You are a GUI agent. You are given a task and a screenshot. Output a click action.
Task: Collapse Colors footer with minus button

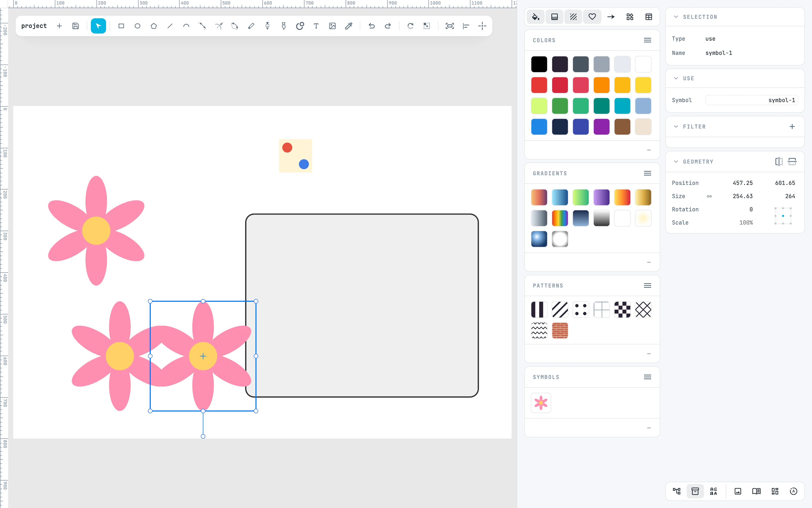pos(649,150)
